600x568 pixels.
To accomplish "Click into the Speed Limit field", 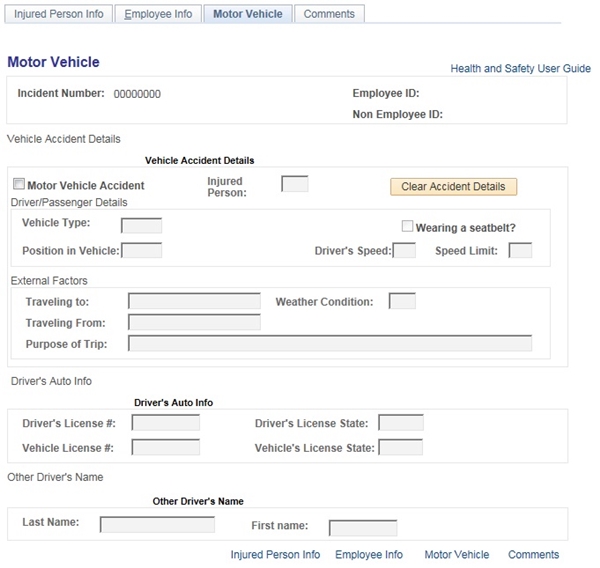I will point(520,250).
